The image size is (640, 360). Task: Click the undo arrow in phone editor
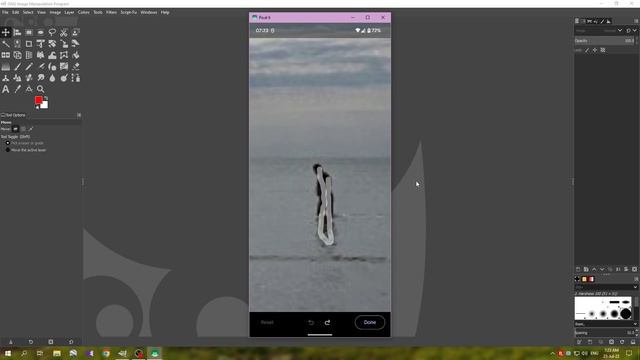pyautogui.click(x=311, y=322)
